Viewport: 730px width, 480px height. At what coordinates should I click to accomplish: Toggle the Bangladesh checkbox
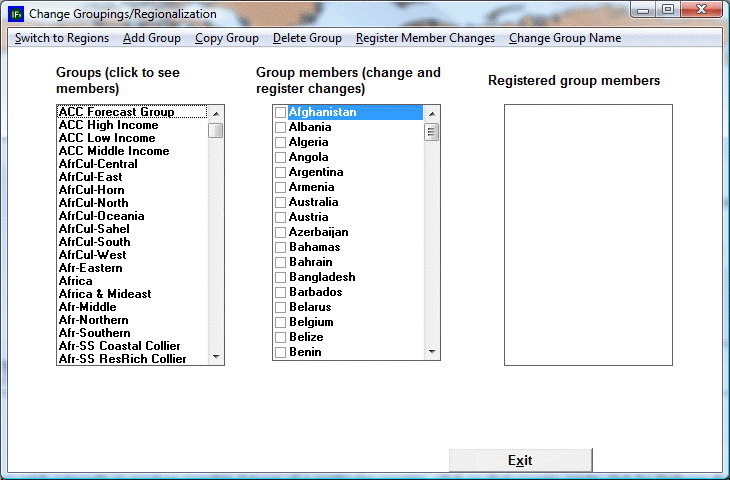[x=281, y=278]
